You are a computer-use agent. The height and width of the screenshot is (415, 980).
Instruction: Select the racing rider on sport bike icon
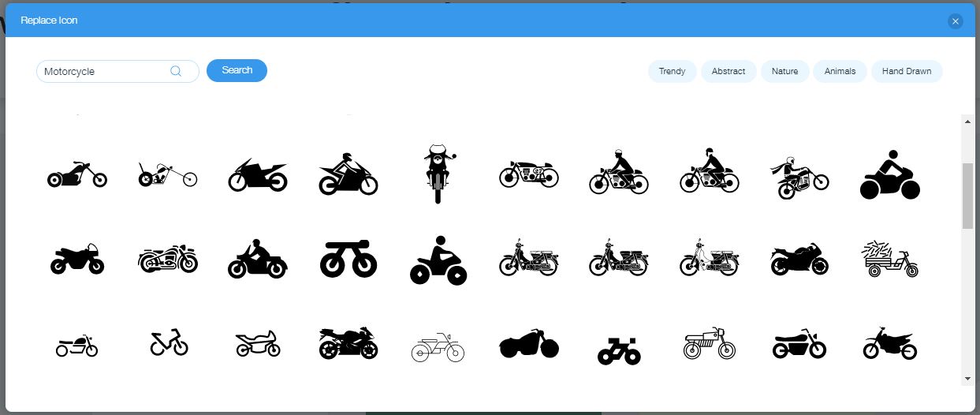point(348,174)
